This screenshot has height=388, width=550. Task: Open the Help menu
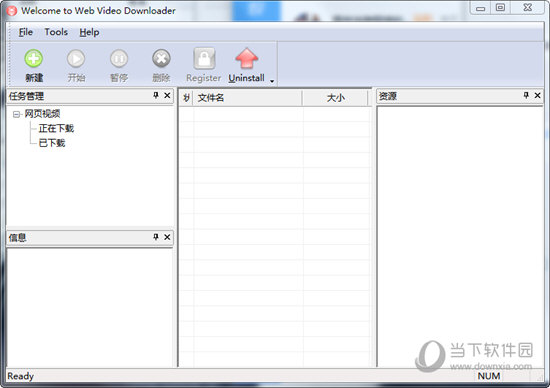(x=89, y=32)
